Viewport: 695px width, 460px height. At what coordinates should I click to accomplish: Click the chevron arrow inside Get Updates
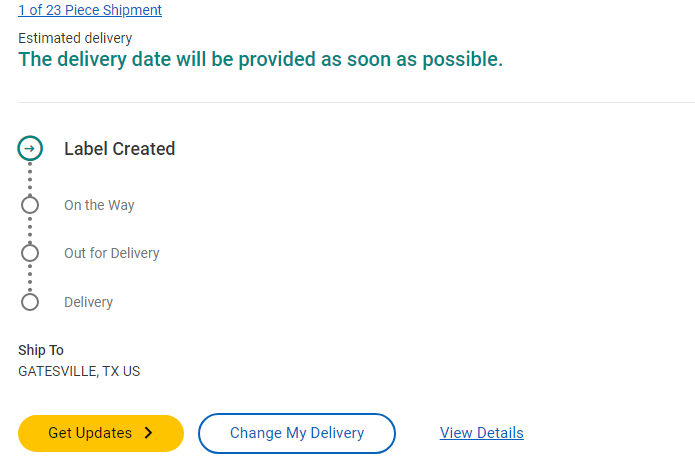tap(149, 433)
